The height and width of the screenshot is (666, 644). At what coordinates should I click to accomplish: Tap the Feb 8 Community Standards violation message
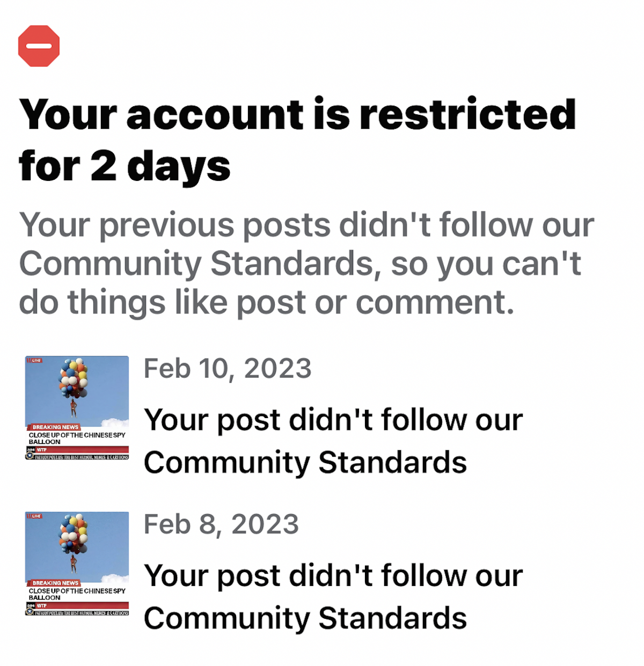coord(333,597)
